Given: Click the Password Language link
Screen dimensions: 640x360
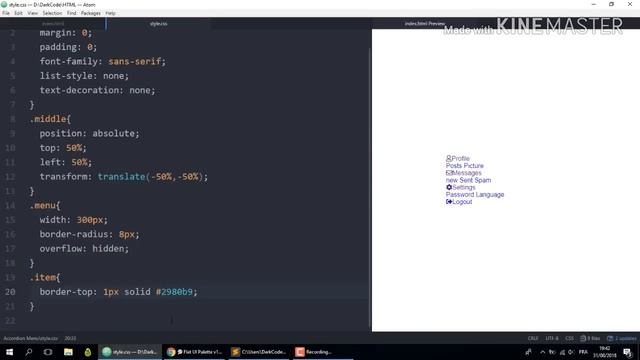Looking at the screenshot, I should 475,195.
